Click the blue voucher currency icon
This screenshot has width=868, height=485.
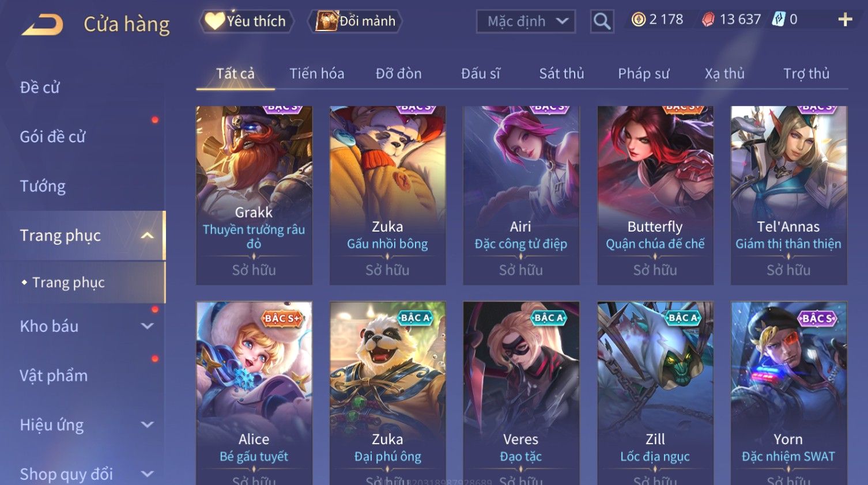779,20
